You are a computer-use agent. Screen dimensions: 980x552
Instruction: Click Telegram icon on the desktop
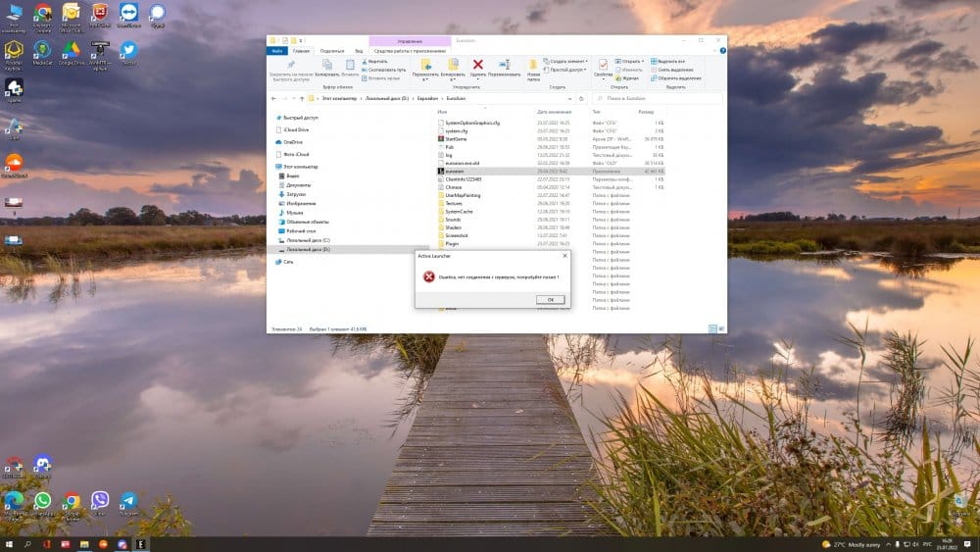coord(128,502)
